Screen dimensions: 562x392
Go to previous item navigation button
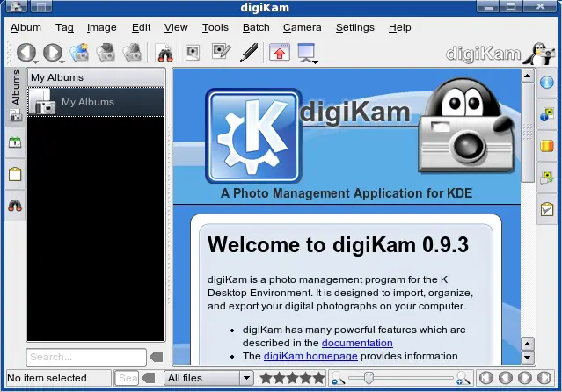[506, 378]
